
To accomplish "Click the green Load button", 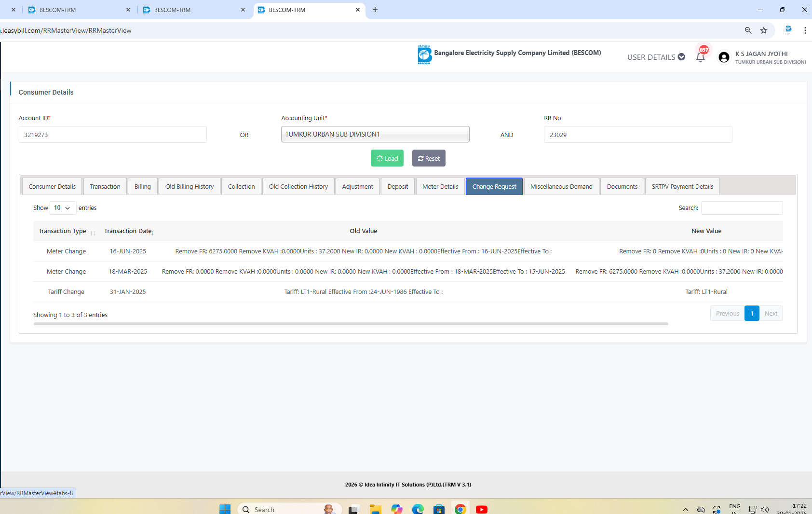I will point(387,158).
